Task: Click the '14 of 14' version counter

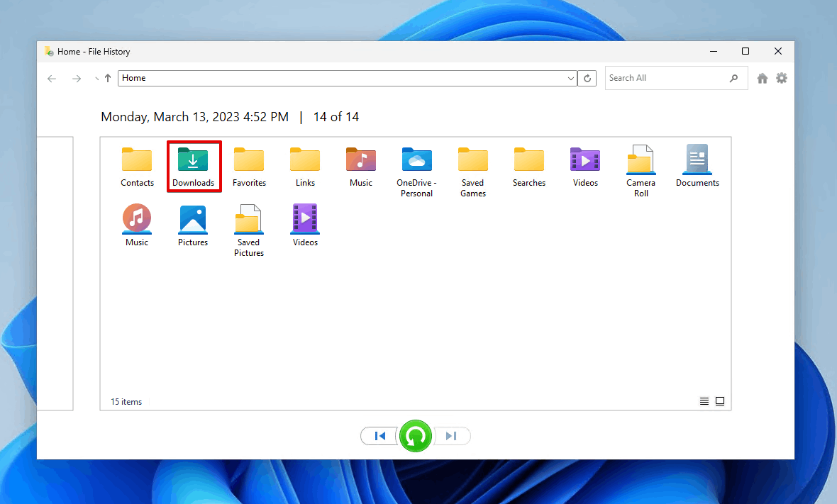Action: [x=336, y=117]
